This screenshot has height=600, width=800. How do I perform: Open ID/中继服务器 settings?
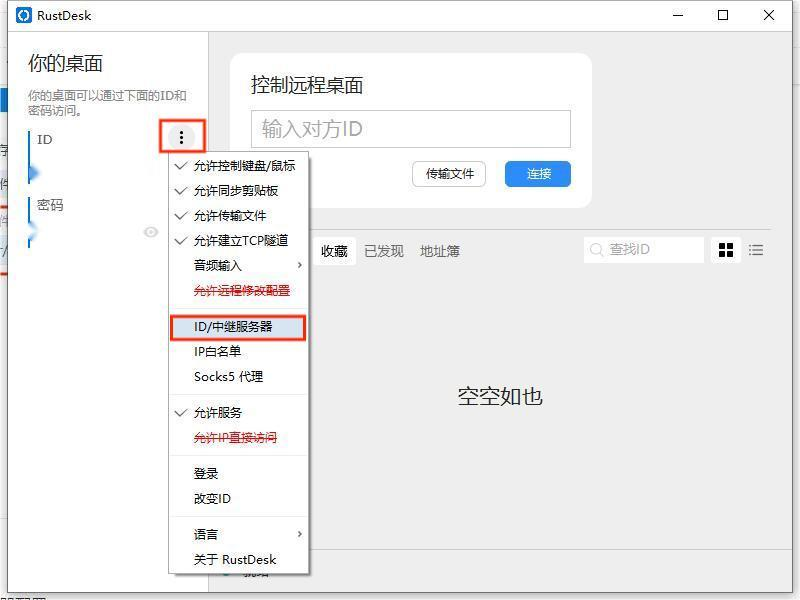239,327
